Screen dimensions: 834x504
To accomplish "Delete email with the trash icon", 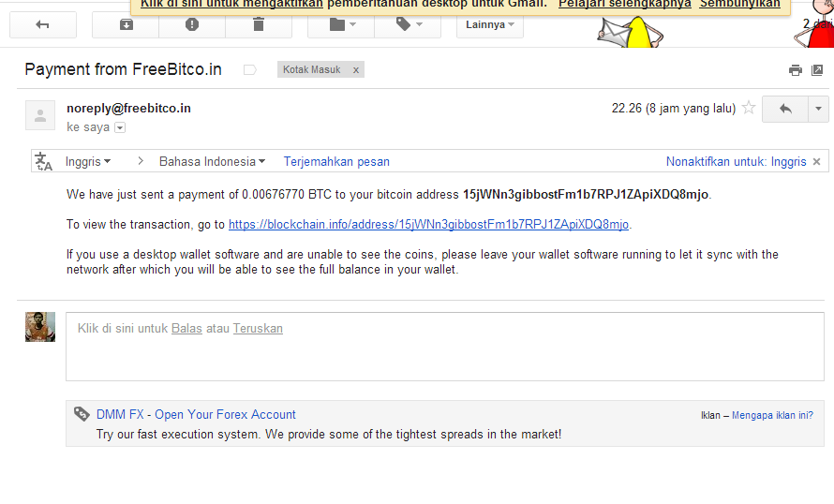I will (x=259, y=24).
